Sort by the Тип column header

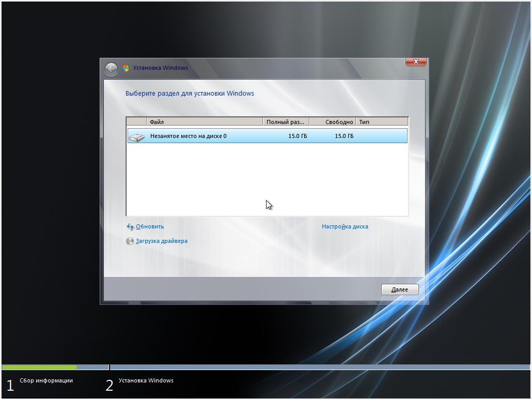pyautogui.click(x=382, y=121)
